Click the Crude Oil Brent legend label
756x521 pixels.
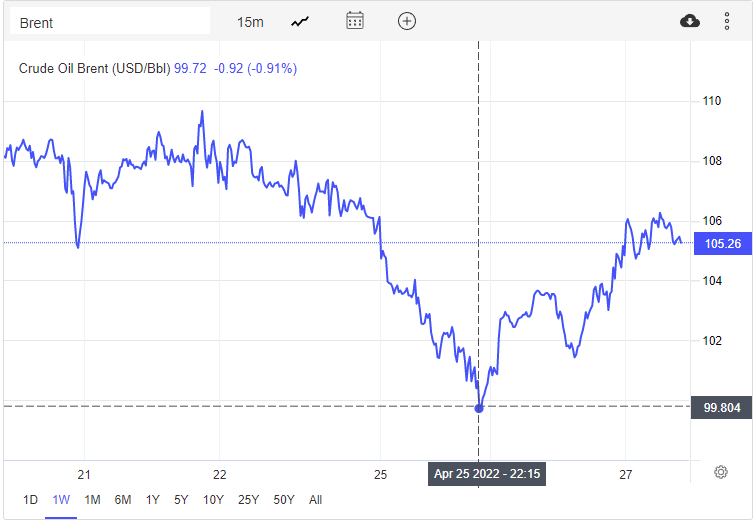pyautogui.click(x=95, y=69)
